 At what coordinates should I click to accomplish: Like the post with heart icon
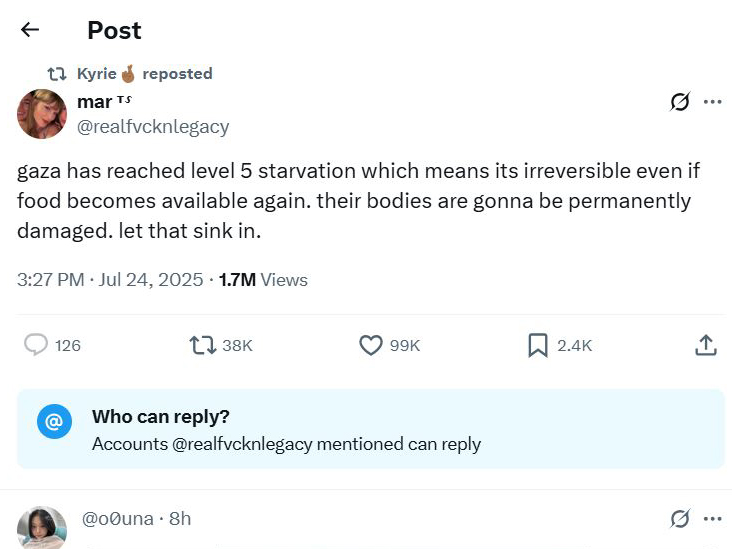[371, 345]
